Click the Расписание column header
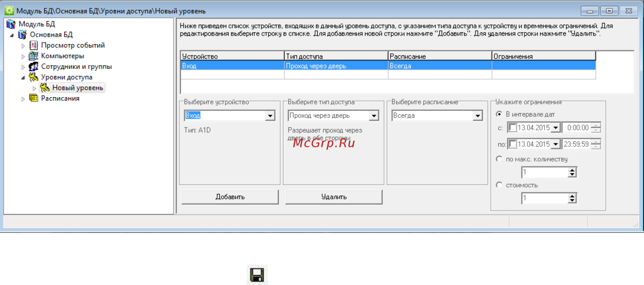 (440, 56)
